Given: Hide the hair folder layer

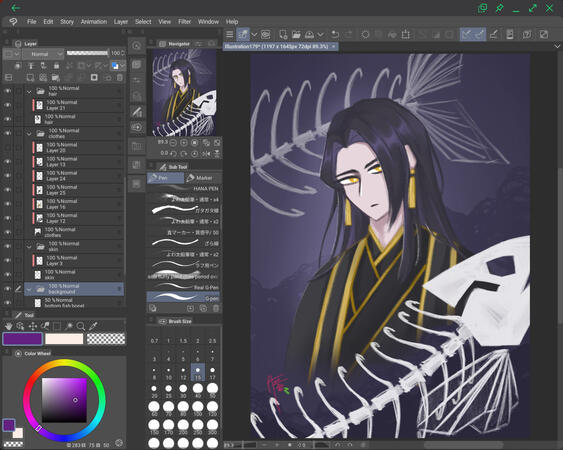Looking at the screenshot, I should click(7, 91).
